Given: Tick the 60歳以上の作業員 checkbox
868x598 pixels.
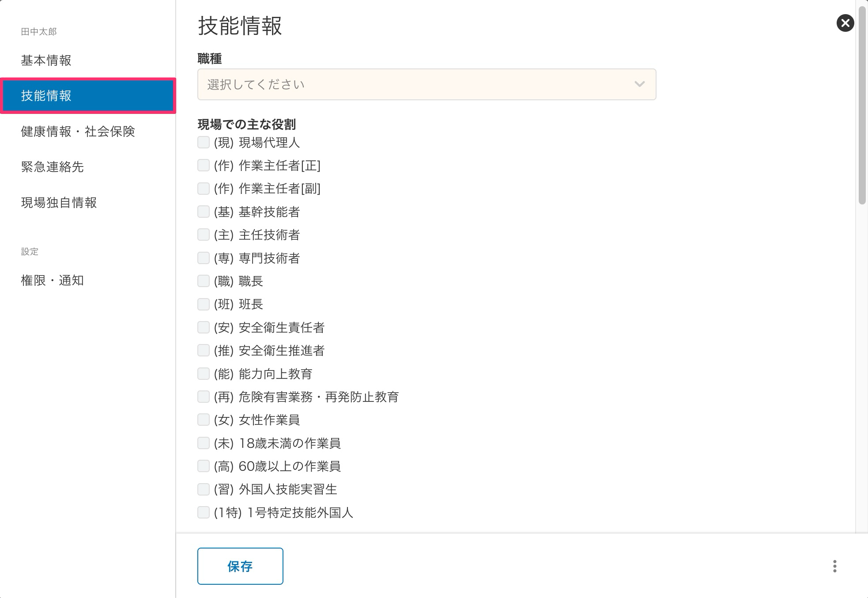Looking at the screenshot, I should [x=204, y=466].
